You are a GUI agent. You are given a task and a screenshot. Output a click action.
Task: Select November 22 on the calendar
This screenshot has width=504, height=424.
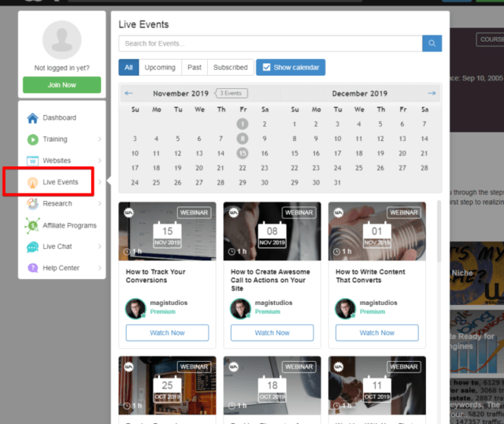click(x=243, y=168)
